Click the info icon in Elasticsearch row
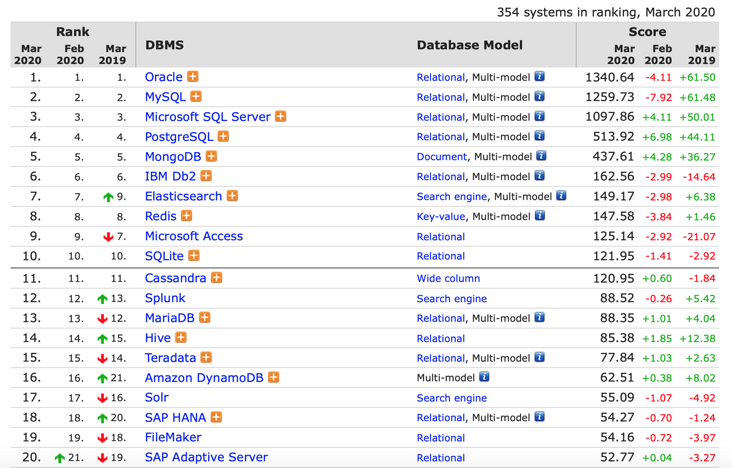This screenshot has height=468, width=732. pyautogui.click(x=561, y=196)
